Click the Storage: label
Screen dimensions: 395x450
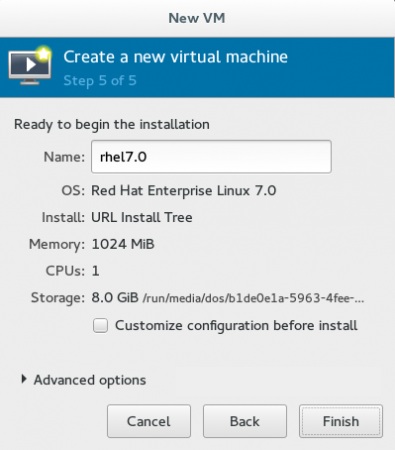(58, 298)
